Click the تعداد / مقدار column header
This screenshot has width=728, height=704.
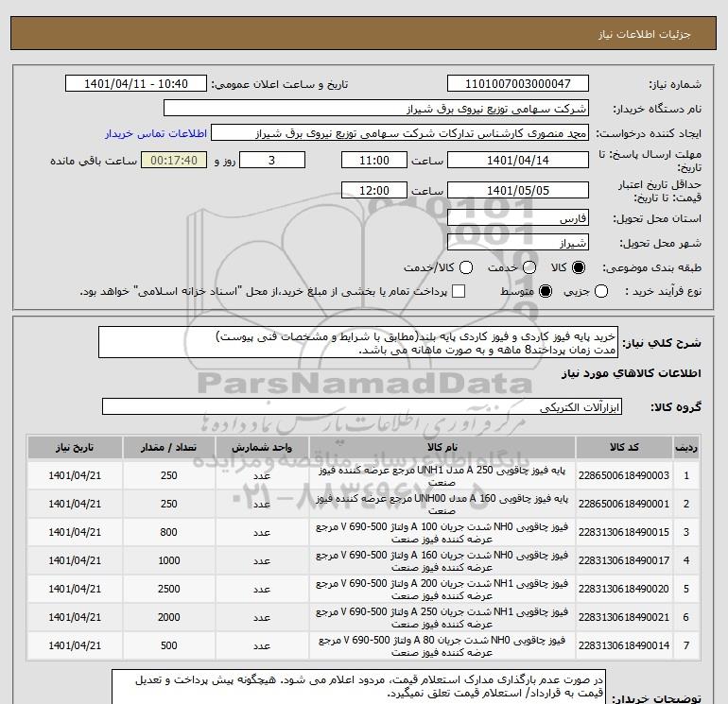click(169, 447)
